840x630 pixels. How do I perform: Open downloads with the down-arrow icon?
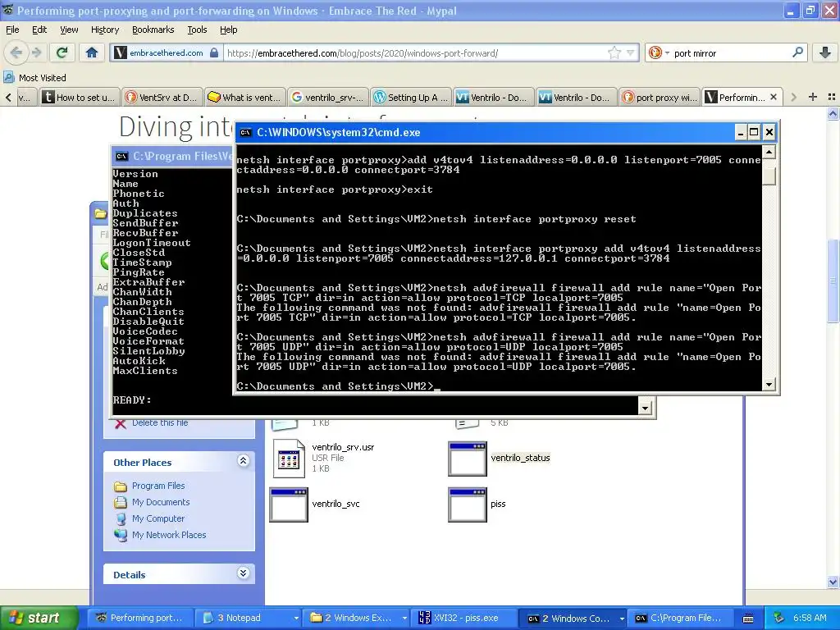pyautogui.click(x=825, y=52)
